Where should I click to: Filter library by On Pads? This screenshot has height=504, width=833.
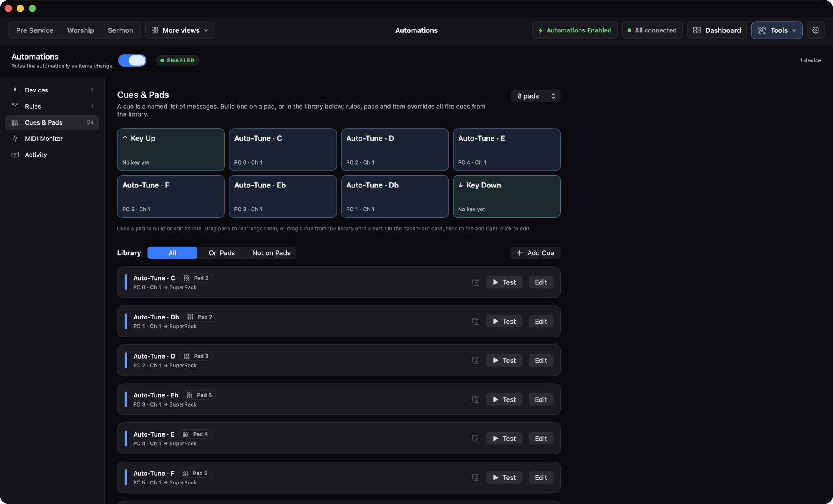point(222,253)
